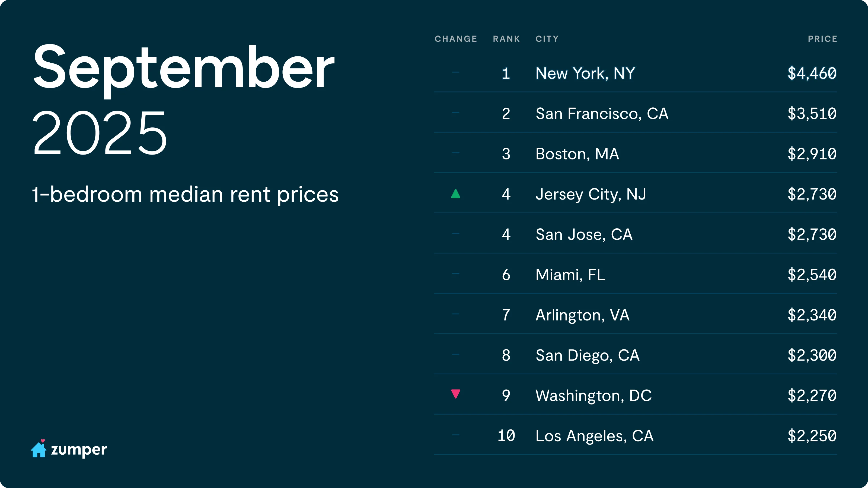Select the New York, NY city name
868x488 pixels.
585,73
